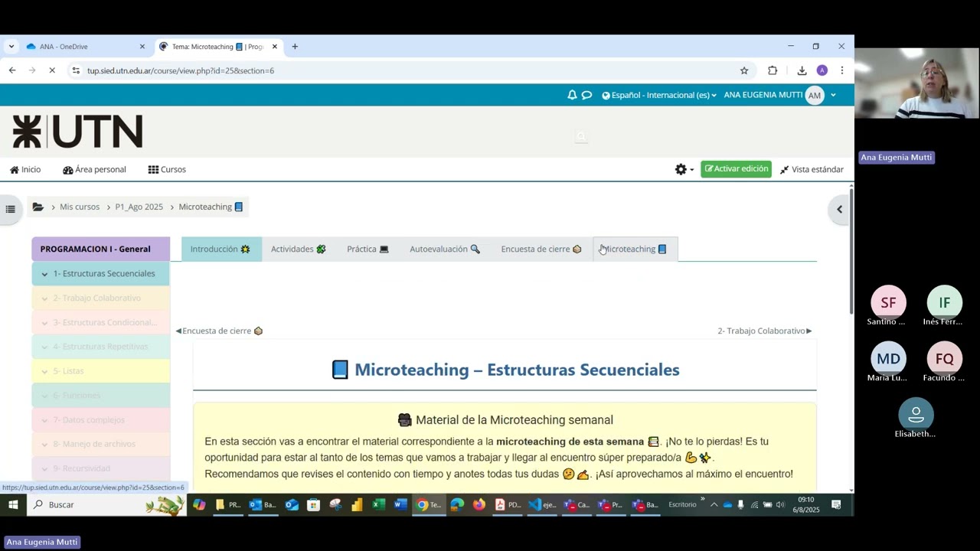Open the notifications bell icon

pyautogui.click(x=572, y=95)
